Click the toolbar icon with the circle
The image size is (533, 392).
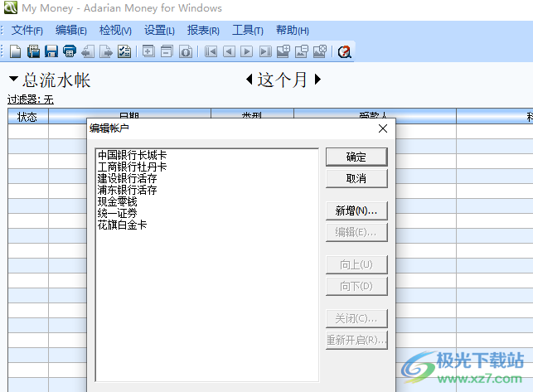185,51
